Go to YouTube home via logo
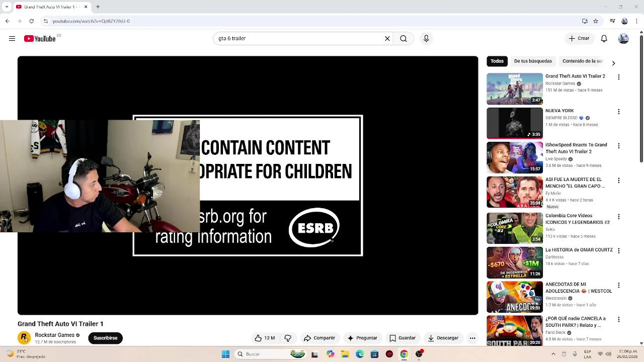Screen dimensions: 644x362 click(x=40, y=39)
